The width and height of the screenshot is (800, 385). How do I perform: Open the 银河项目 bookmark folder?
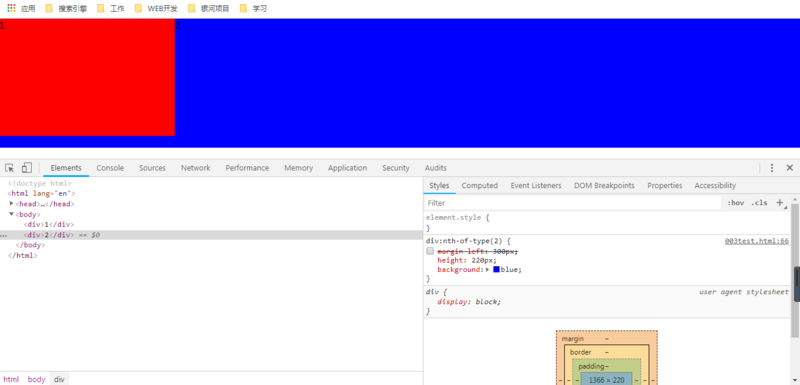click(209, 8)
